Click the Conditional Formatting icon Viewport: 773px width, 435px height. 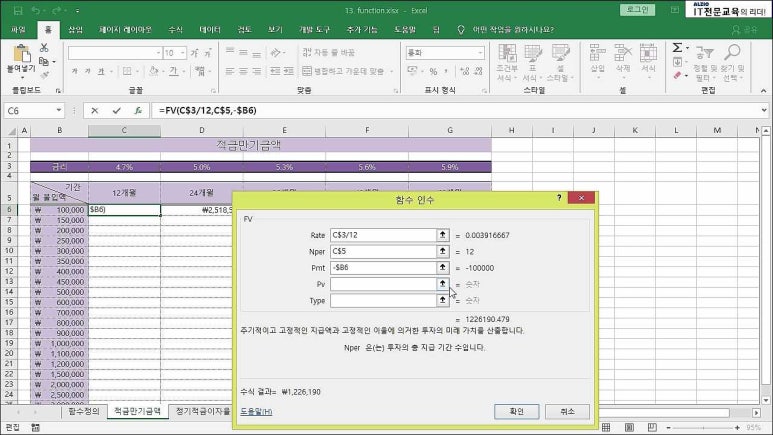click(x=507, y=53)
